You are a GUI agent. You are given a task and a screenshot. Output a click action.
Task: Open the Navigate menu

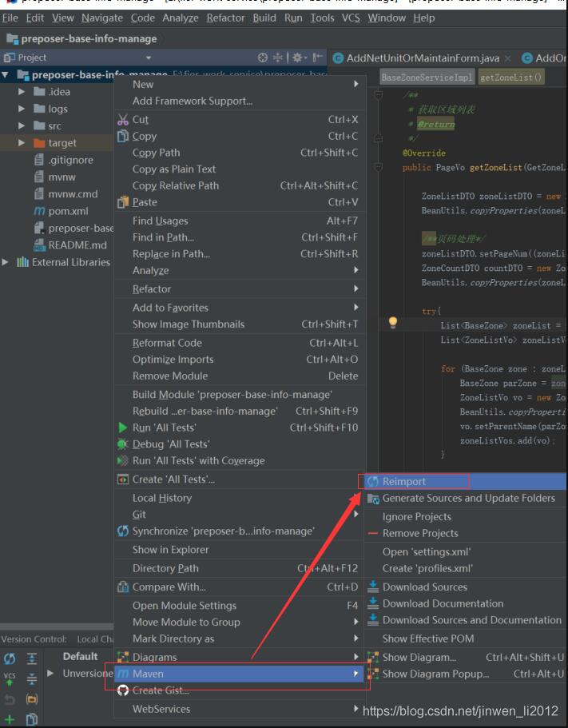(x=102, y=18)
